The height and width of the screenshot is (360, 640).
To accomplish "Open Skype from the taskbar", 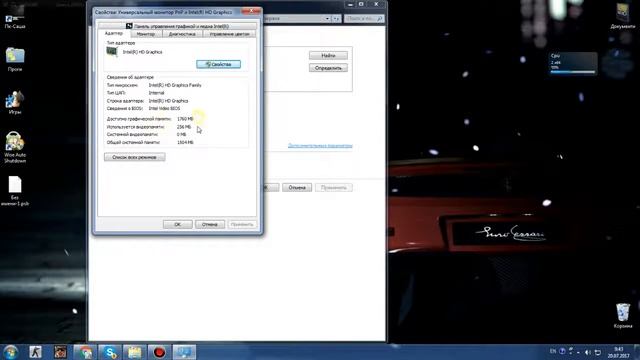I will coord(110,352).
